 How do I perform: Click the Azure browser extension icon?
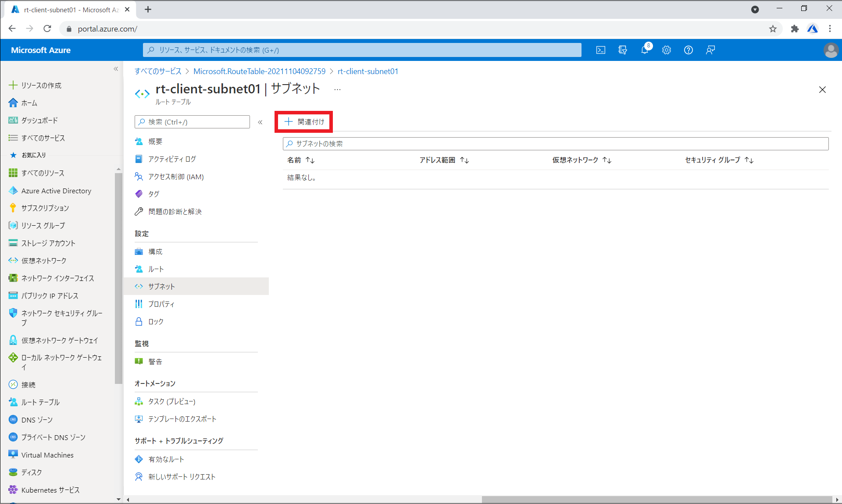pyautogui.click(x=813, y=29)
